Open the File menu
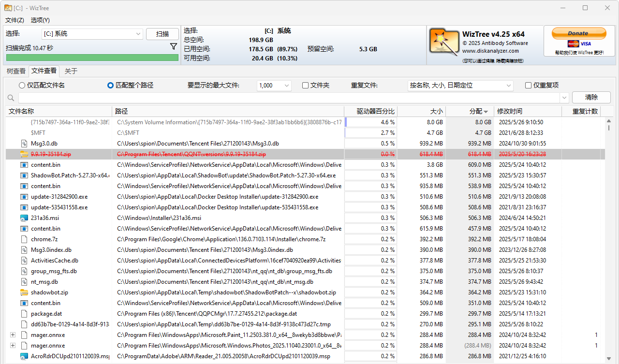The width and height of the screenshot is (619, 364). click(15, 20)
